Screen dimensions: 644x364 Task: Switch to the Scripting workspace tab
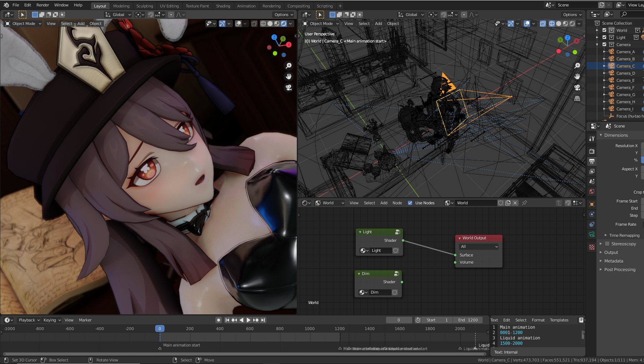point(325,6)
